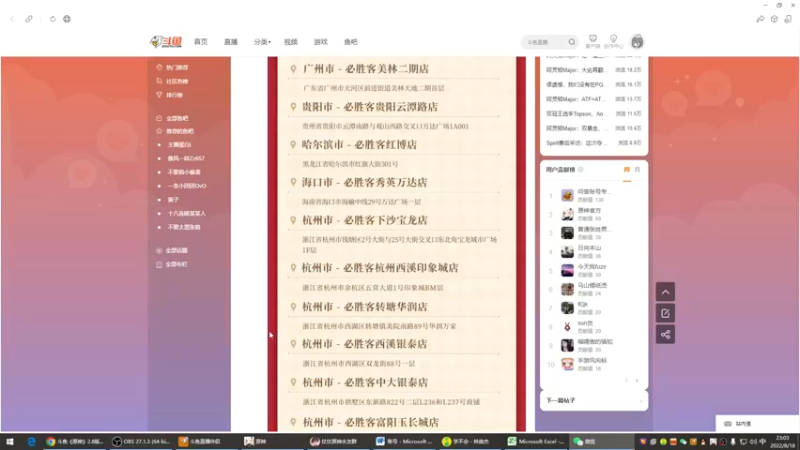Viewport: 800px width, 450px height.
Task: Click the location pin beside 中大银泰店
Action: tap(293, 382)
